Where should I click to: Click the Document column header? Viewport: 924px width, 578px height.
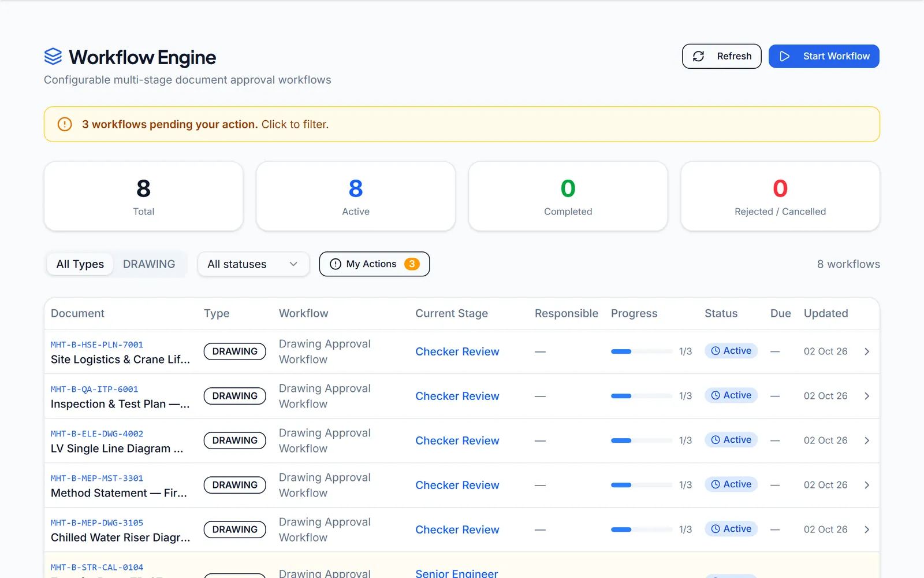click(77, 313)
